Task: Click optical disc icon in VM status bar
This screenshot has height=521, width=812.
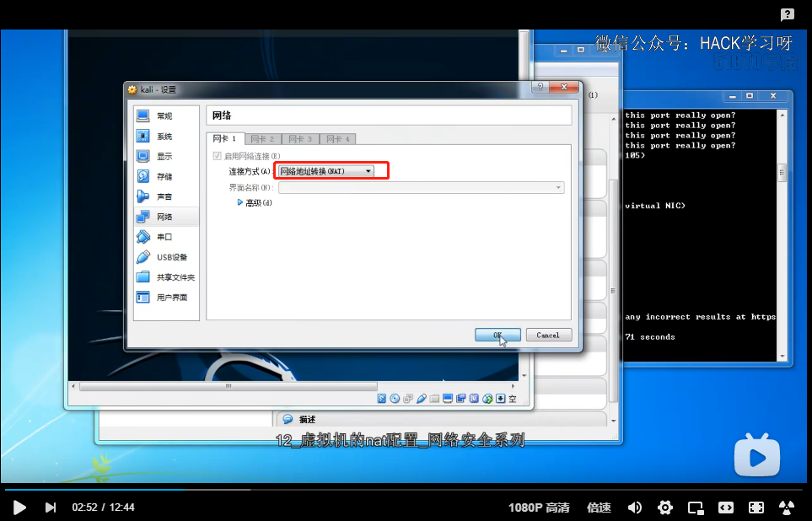Action: pos(395,398)
